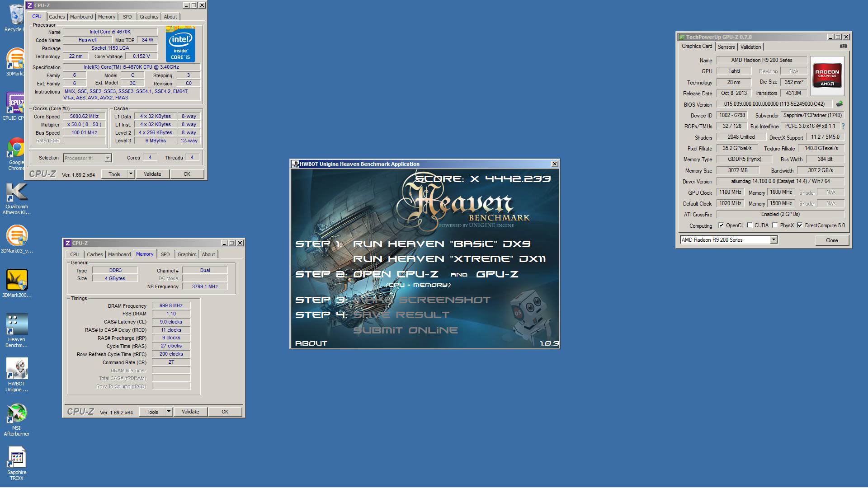The image size is (868, 488).
Task: Click the Radeon Graphics logo in GPU-Z
Action: pos(827,75)
